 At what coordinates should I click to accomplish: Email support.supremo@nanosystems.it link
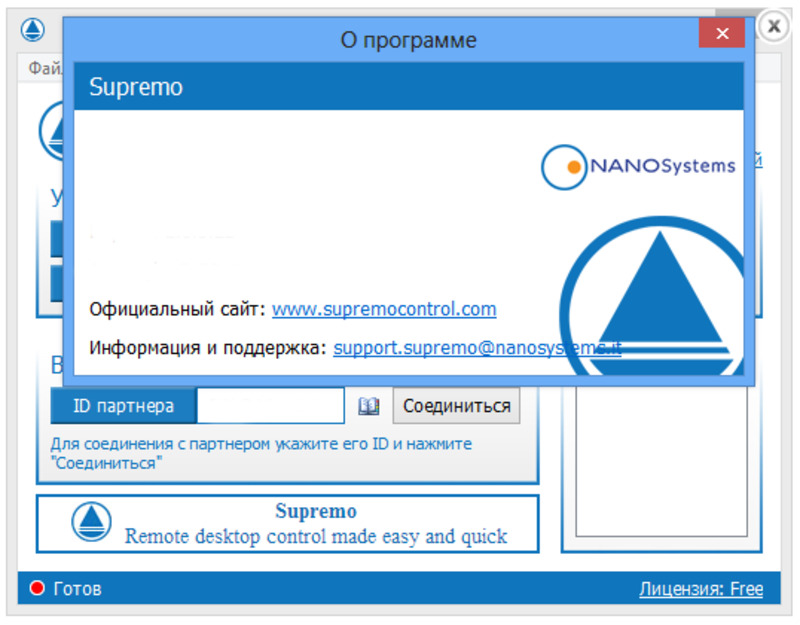477,348
